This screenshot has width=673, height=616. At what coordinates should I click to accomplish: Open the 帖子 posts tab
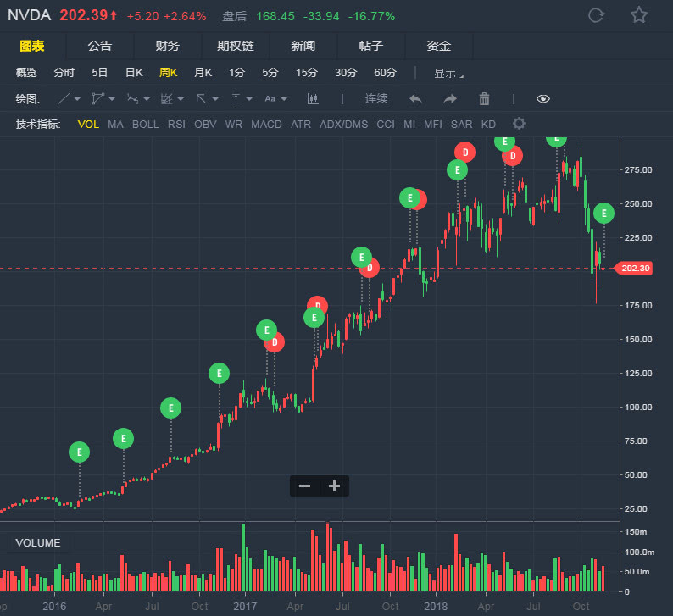click(371, 46)
